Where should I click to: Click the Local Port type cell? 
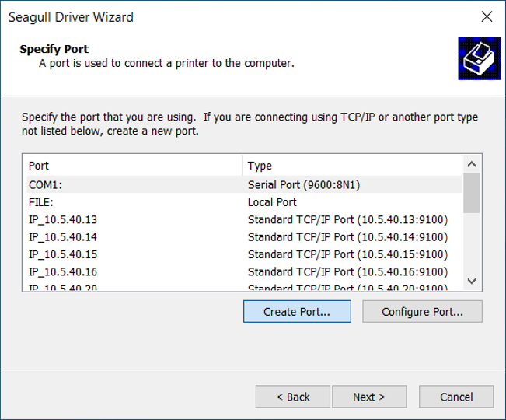pyautogui.click(x=272, y=202)
